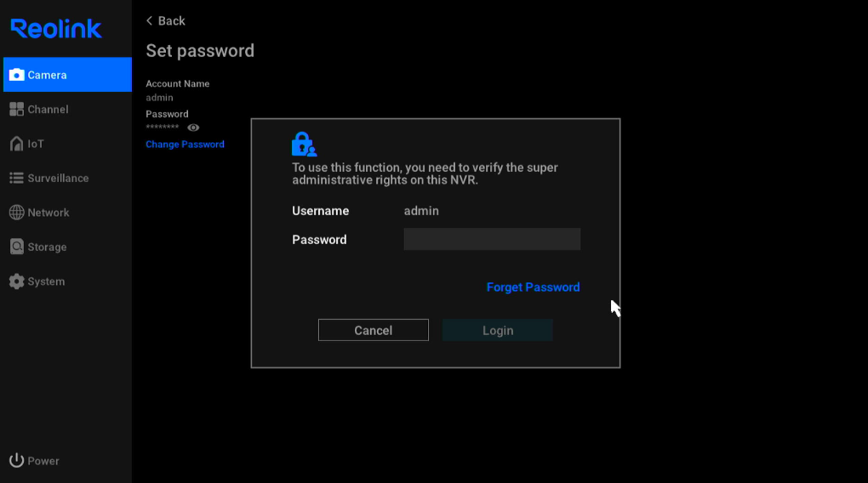Viewport: 868px width, 483px height.
Task: Click the Channel grid icon
Action: click(17, 109)
